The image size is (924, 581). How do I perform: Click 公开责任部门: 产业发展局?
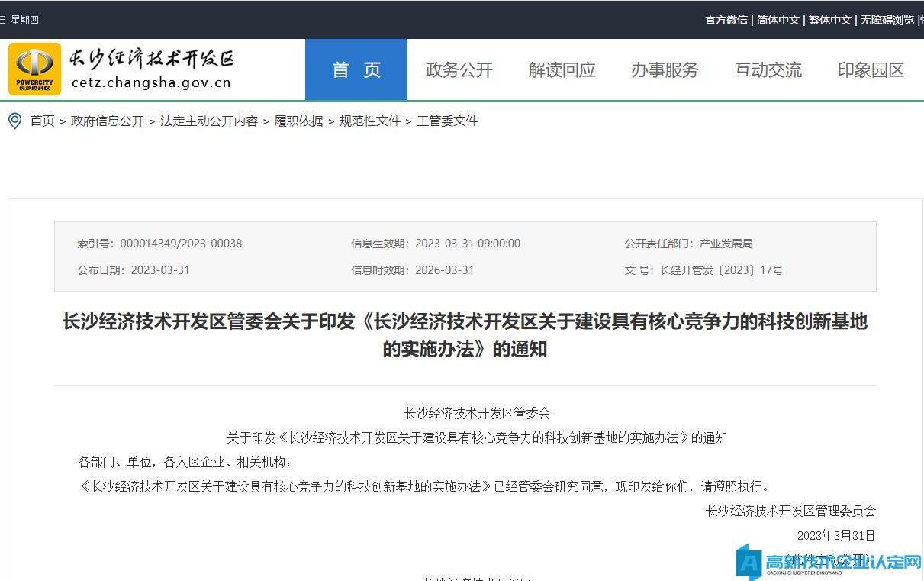coord(689,244)
